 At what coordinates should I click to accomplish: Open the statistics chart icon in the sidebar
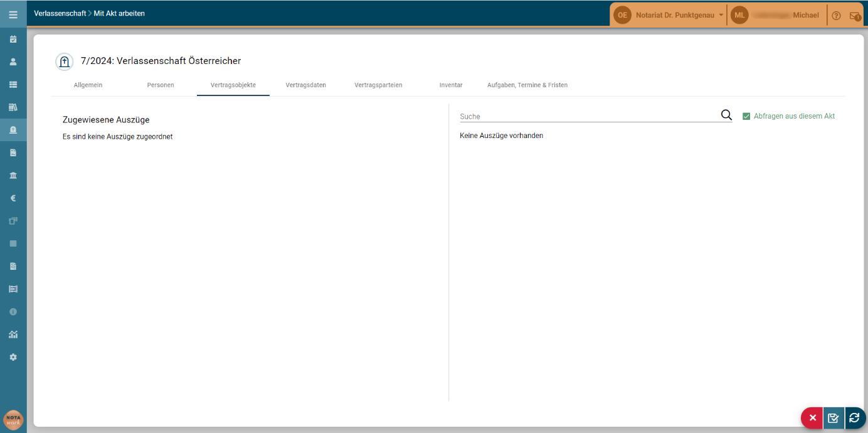tap(13, 334)
